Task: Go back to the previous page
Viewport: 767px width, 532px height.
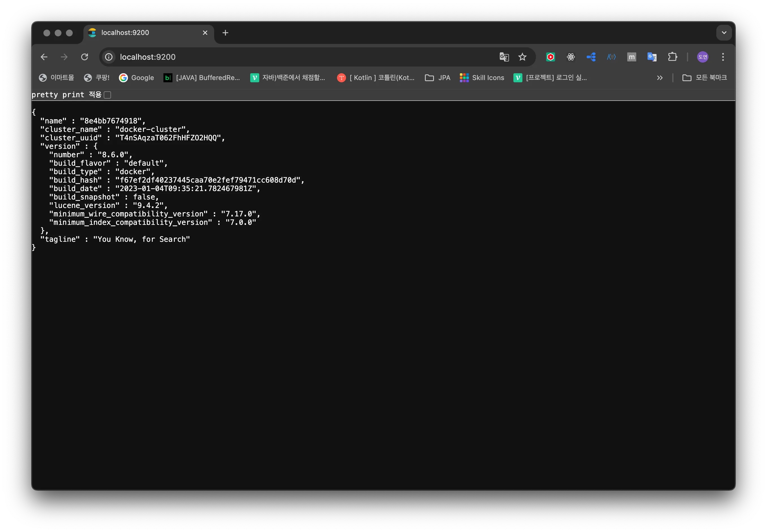Action: click(44, 57)
